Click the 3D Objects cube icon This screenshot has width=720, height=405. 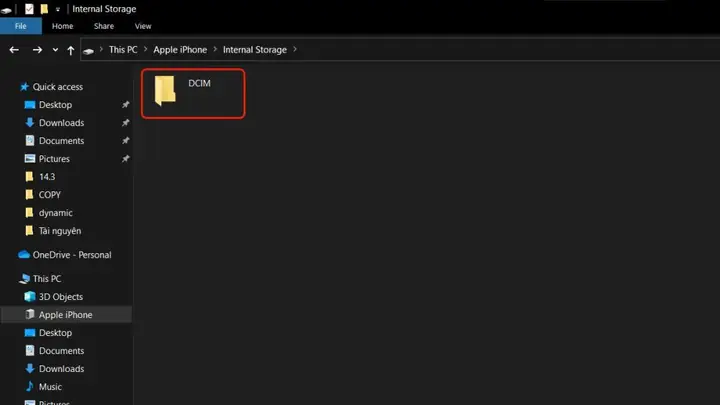(x=29, y=297)
